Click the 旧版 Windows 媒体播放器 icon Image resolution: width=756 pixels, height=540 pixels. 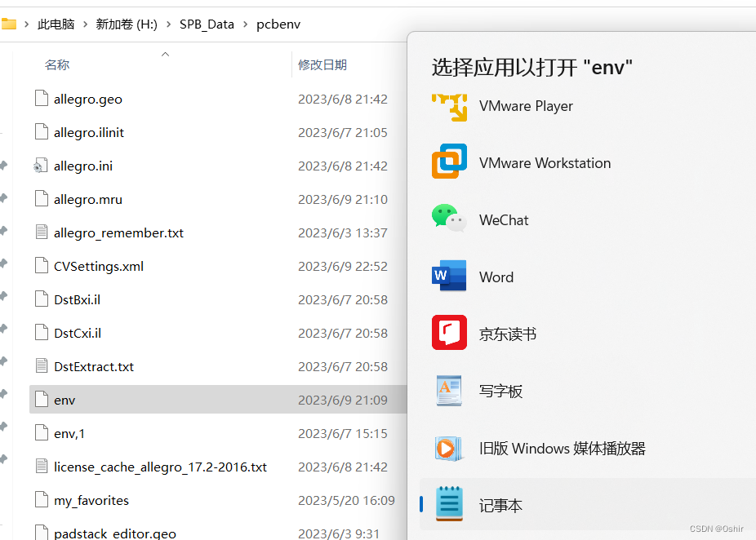[449, 448]
